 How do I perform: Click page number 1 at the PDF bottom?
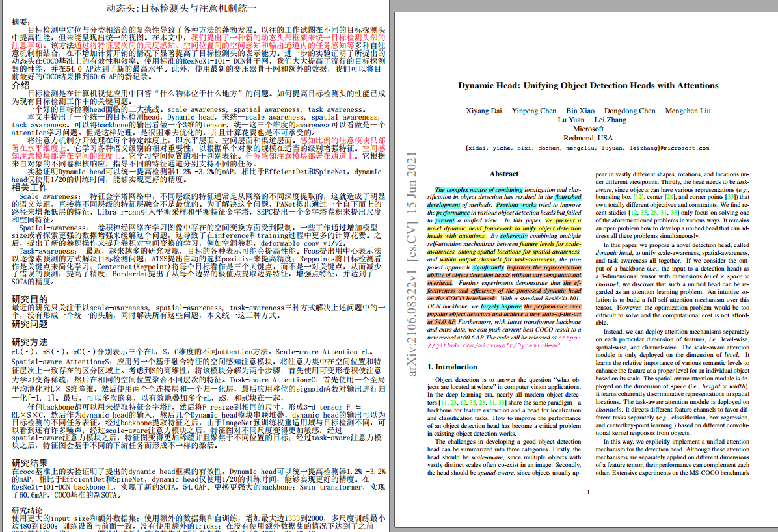pyautogui.click(x=589, y=492)
